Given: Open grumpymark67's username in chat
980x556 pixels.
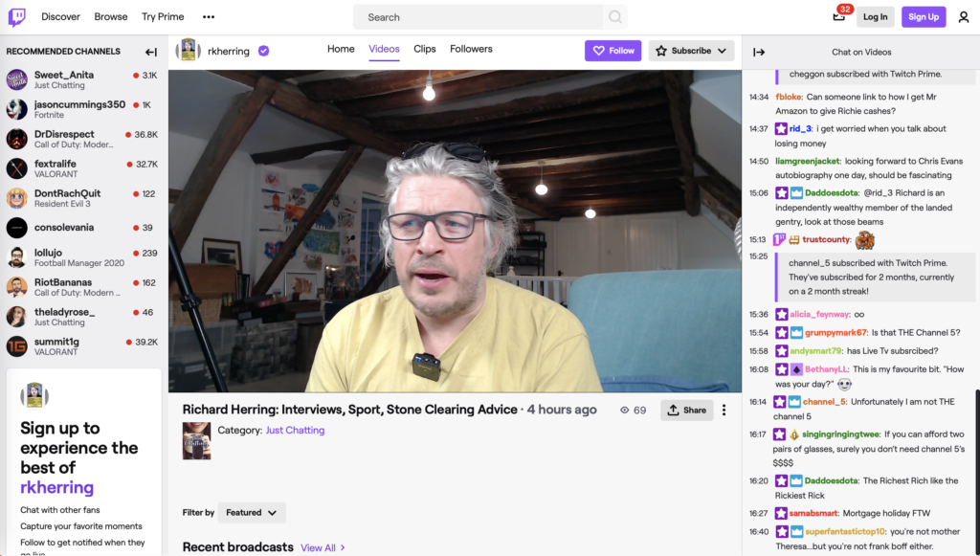Looking at the screenshot, I should coord(835,332).
